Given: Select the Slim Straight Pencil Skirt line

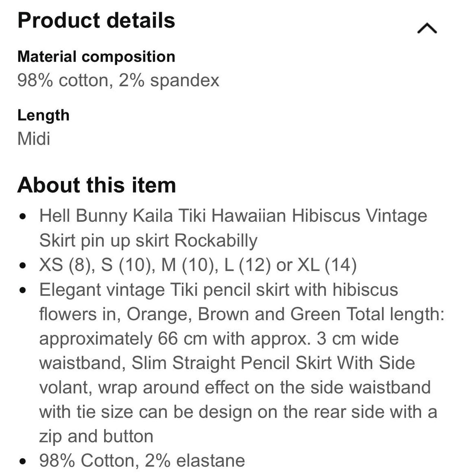Looking at the screenshot, I should click(x=227, y=363).
